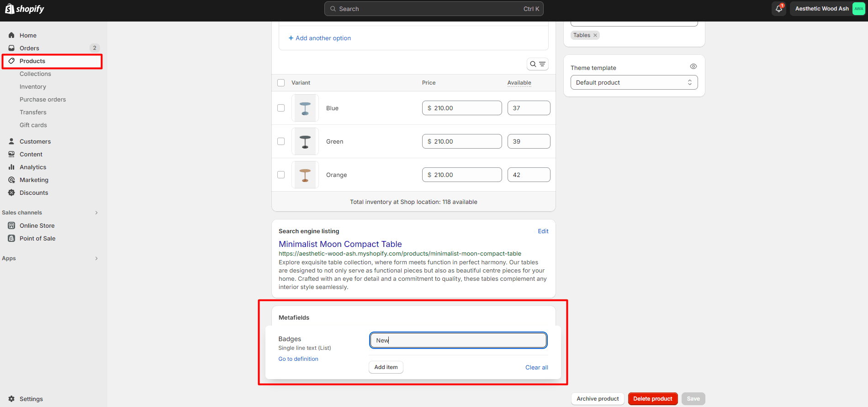Screen dimensions: 868x407
Task: Navigate to Inventory in the sidebar
Action: pyautogui.click(x=33, y=87)
